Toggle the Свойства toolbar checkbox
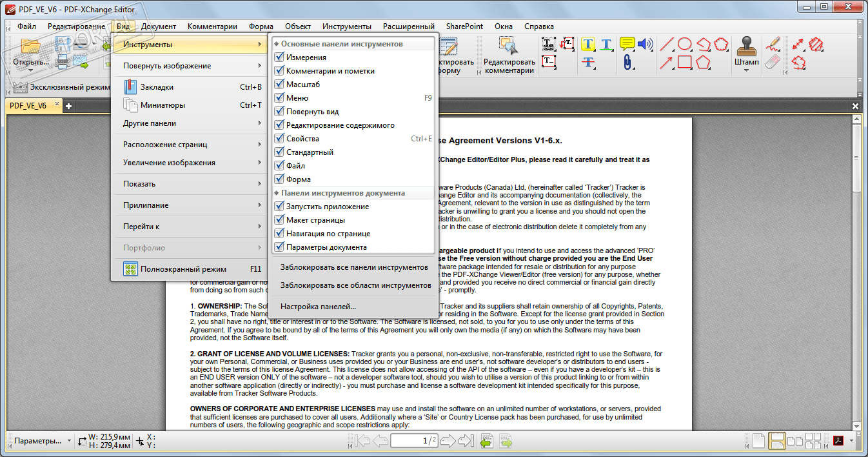The image size is (868, 457). point(279,139)
